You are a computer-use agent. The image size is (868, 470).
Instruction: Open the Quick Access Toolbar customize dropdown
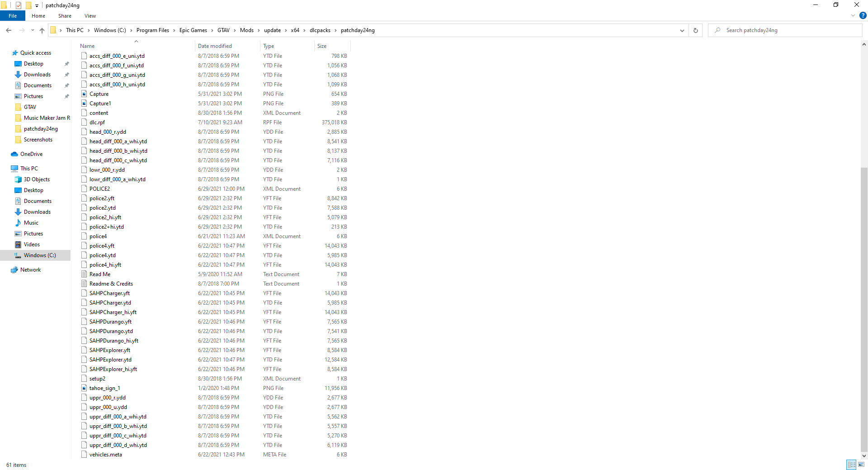pos(37,5)
